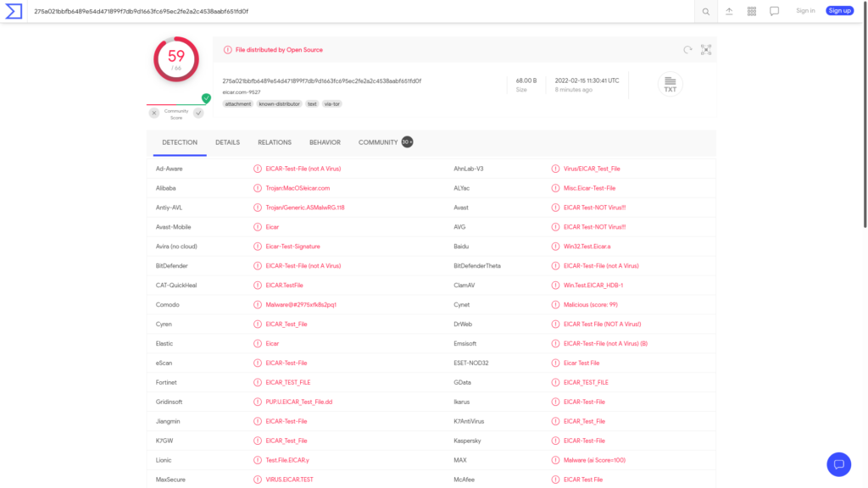Image resolution: width=868 pixels, height=488 pixels.
Task: Click the 59 detection score circle
Action: (x=176, y=59)
